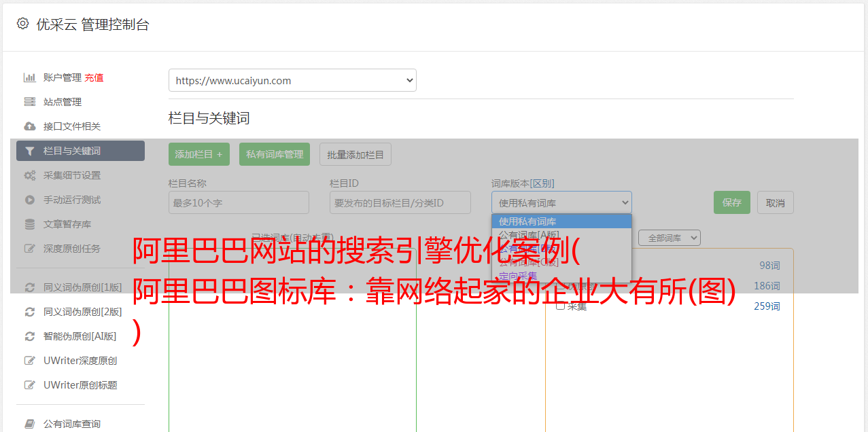Open 深度原创任务 via its edit icon
The height and width of the screenshot is (432, 868).
[x=30, y=249]
